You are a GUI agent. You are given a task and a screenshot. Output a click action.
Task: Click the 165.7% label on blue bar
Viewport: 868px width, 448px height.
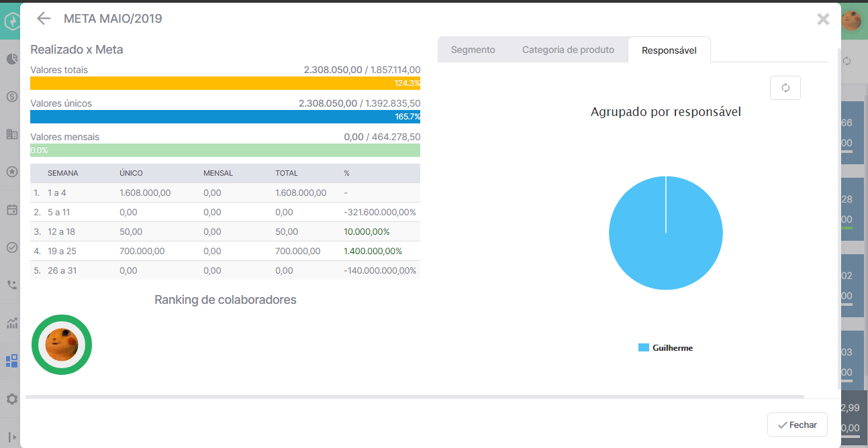pos(407,117)
